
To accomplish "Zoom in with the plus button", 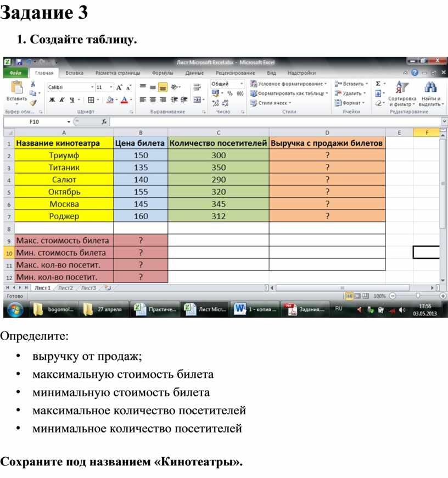I will click(x=443, y=296).
